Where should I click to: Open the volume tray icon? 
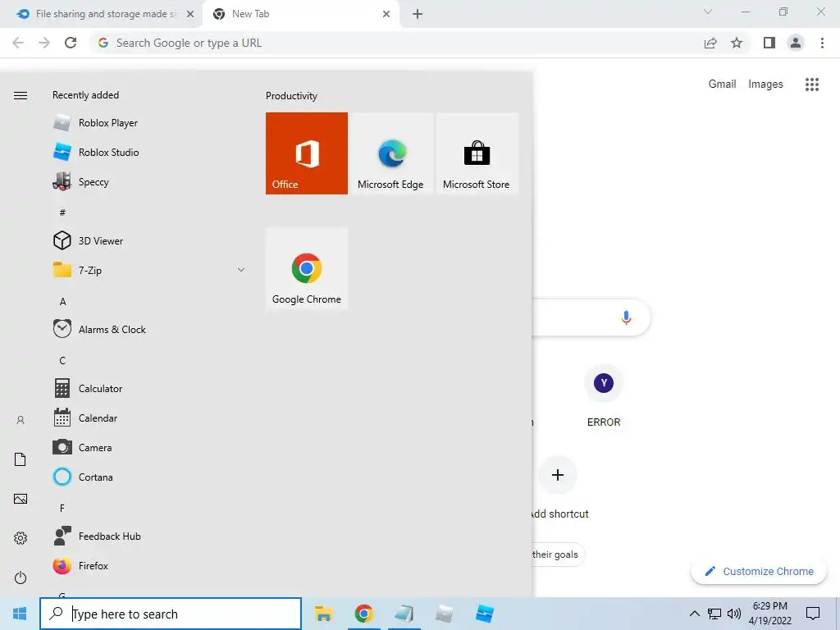click(x=734, y=614)
